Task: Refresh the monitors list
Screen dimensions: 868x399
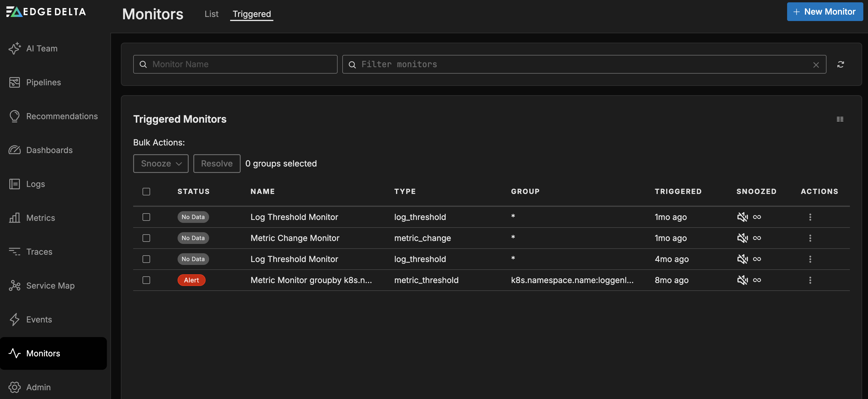Action: (841, 64)
